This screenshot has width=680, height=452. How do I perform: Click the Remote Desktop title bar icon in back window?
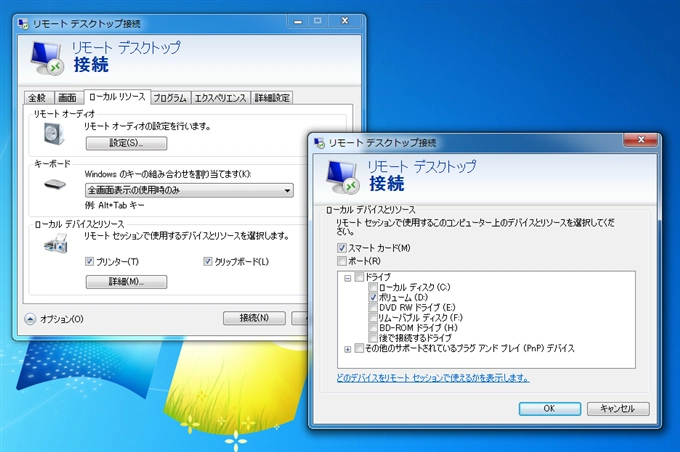[23, 23]
